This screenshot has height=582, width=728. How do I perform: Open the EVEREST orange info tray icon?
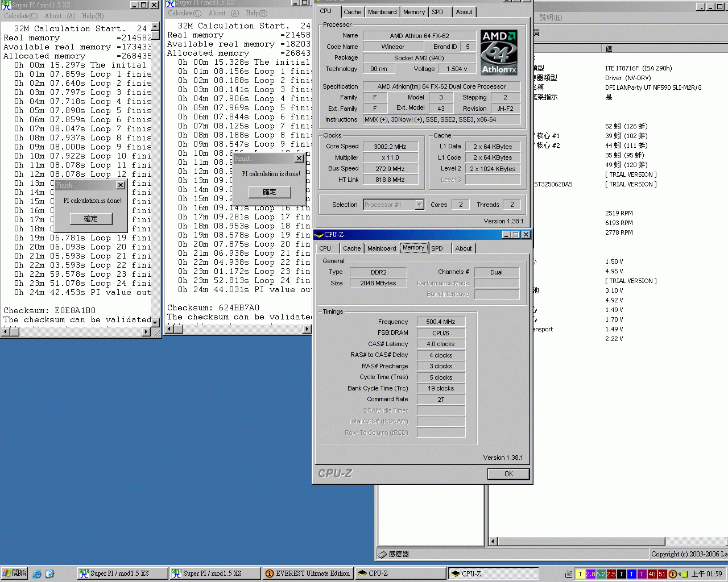tap(672, 574)
